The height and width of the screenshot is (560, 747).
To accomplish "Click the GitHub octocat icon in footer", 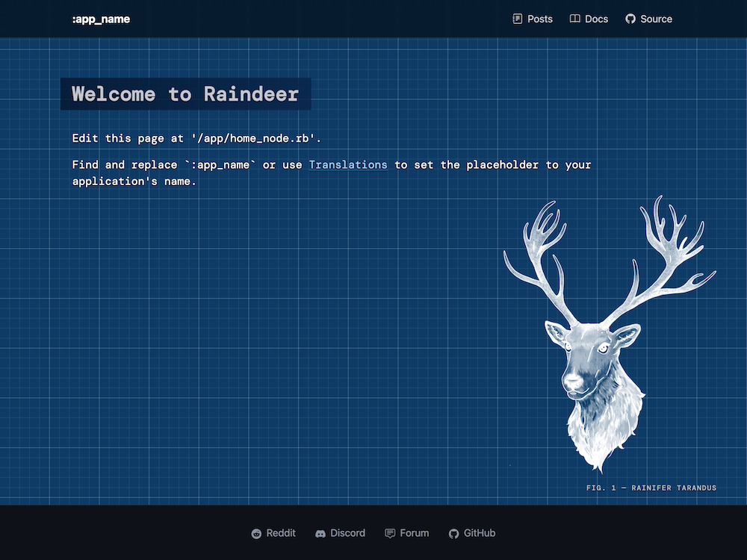I will tap(453, 534).
